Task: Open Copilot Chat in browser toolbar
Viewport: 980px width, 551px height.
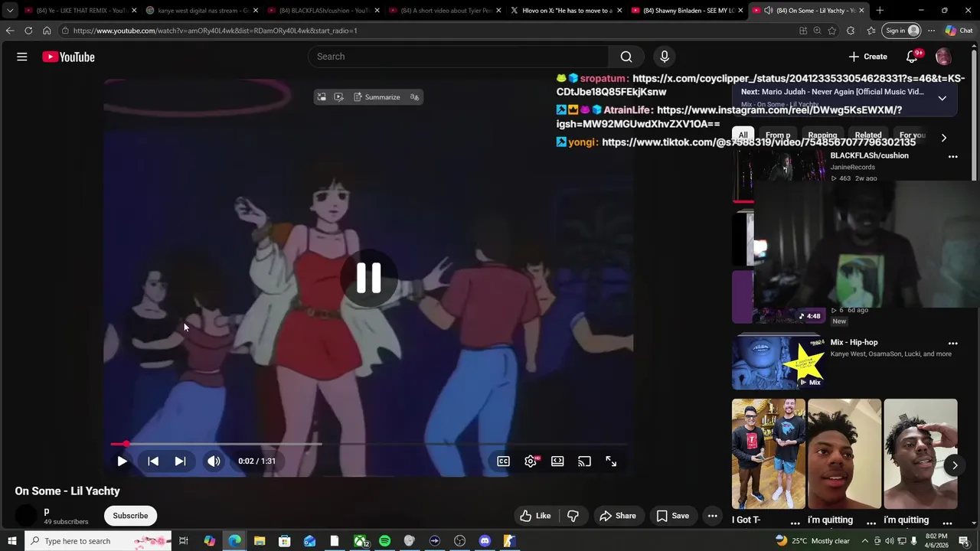Action: (959, 31)
